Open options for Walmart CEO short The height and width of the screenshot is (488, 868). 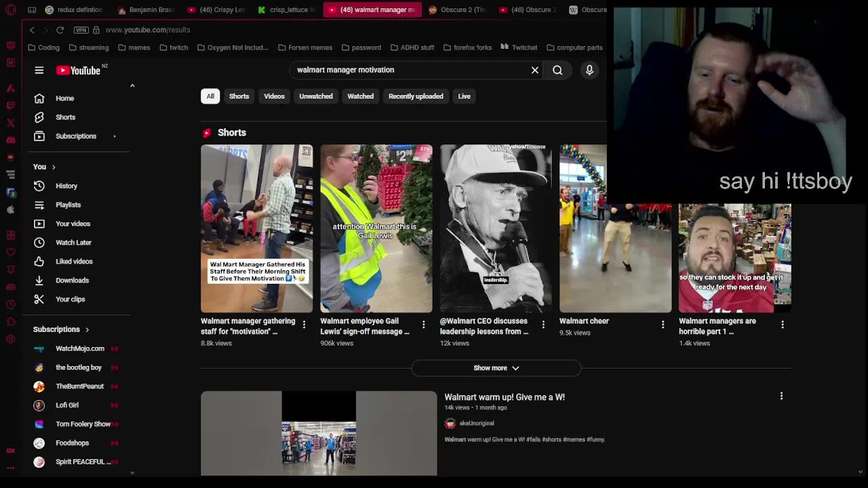tap(543, 325)
